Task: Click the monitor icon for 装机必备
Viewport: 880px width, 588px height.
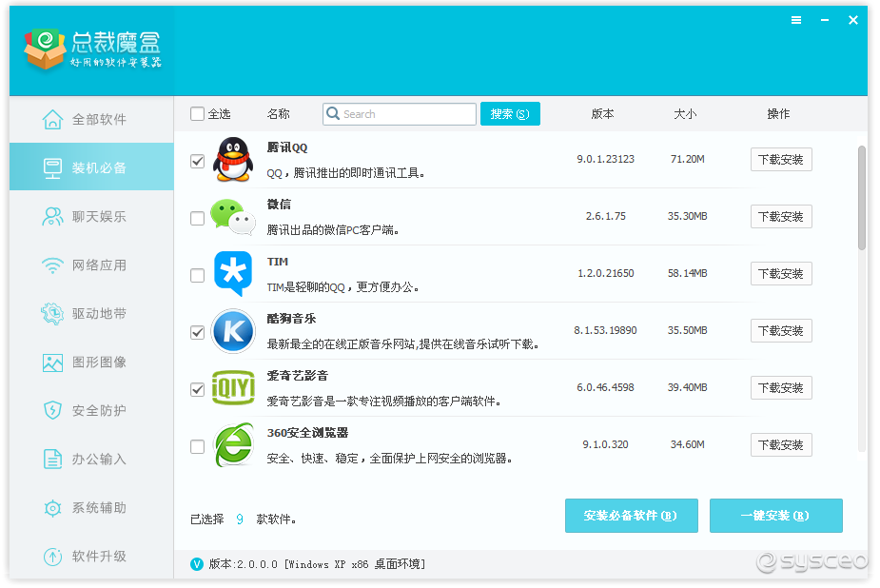Action: point(52,167)
